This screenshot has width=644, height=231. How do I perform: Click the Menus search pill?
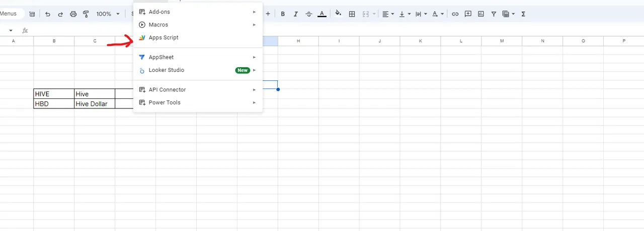9,14
